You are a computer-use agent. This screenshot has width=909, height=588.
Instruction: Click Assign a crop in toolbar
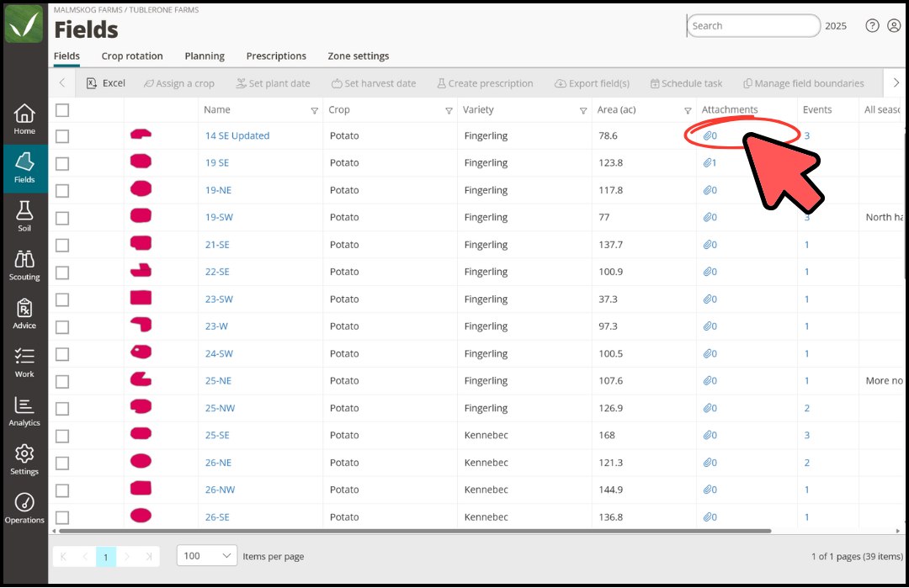click(179, 83)
